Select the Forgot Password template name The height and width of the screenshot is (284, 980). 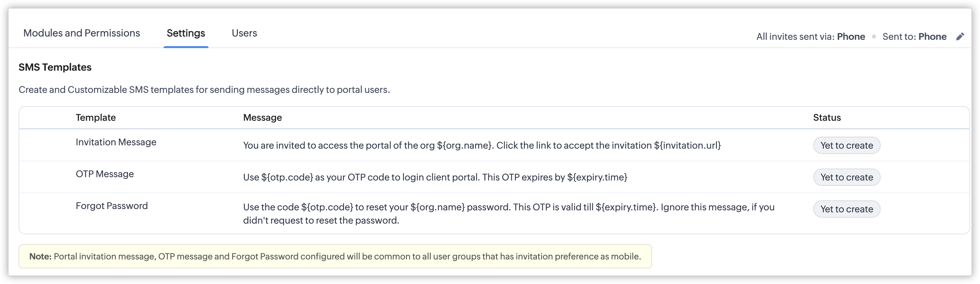click(x=112, y=206)
